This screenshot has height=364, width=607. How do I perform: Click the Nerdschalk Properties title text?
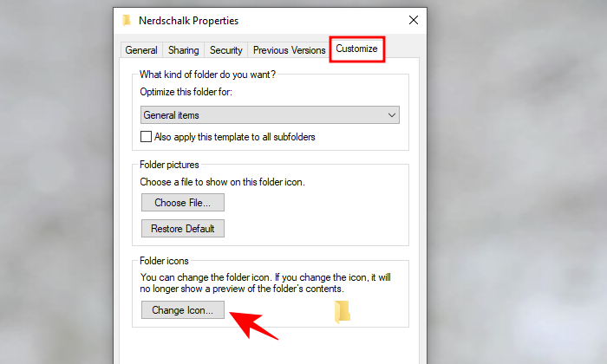coord(188,21)
